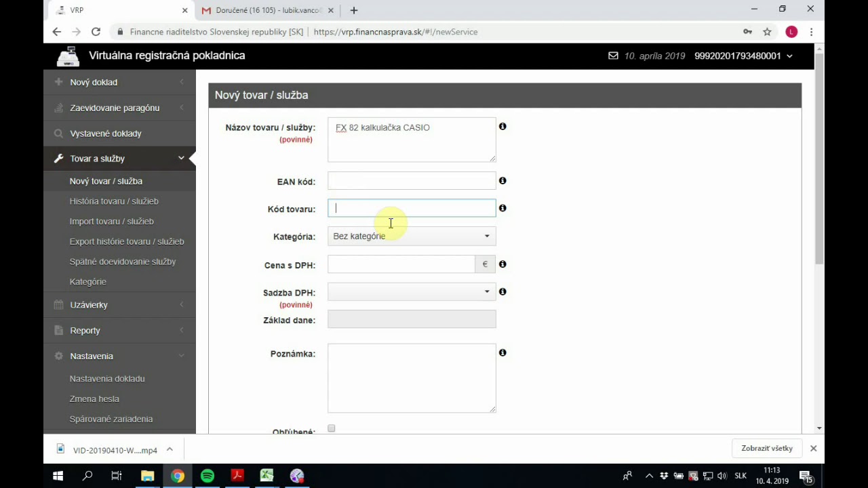Open the saved passwords key icon
This screenshot has height=488, width=868.
[x=747, y=32]
